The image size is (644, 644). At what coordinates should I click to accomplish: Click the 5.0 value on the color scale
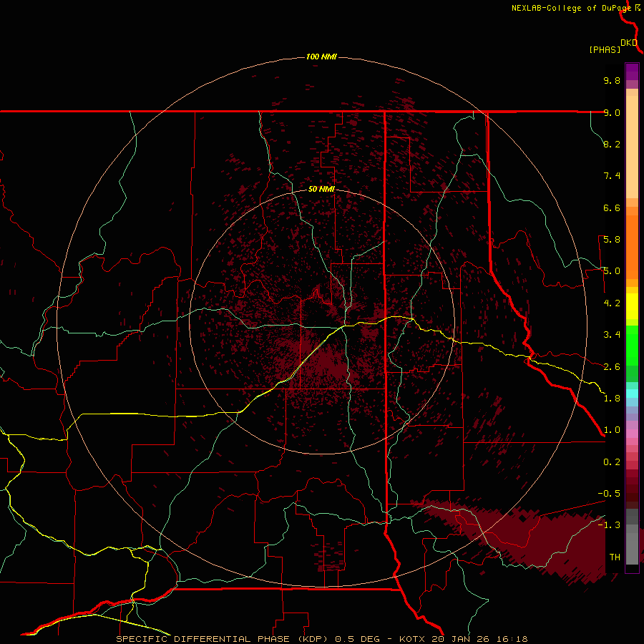coord(612,271)
